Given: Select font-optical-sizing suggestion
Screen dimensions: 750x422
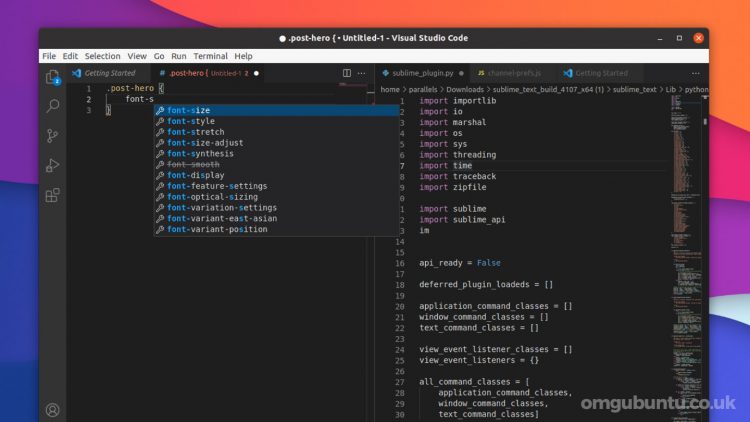Looking at the screenshot, I should coord(276,197).
